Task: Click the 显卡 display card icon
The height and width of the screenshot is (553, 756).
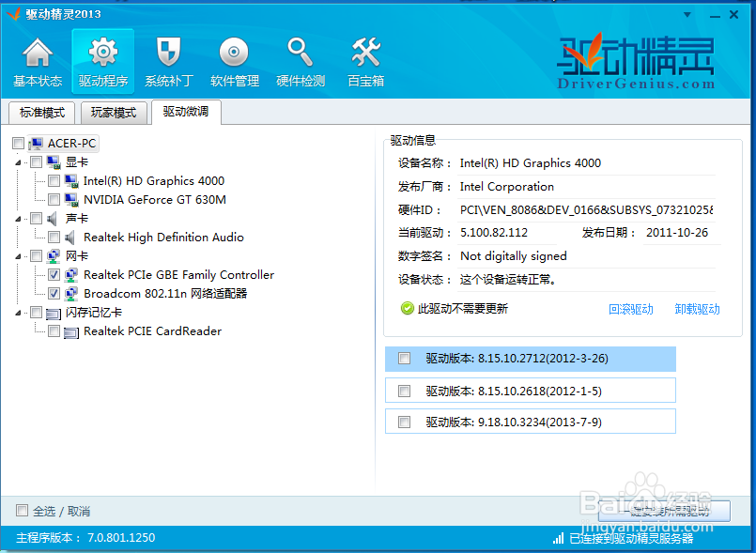Action: coord(54,162)
